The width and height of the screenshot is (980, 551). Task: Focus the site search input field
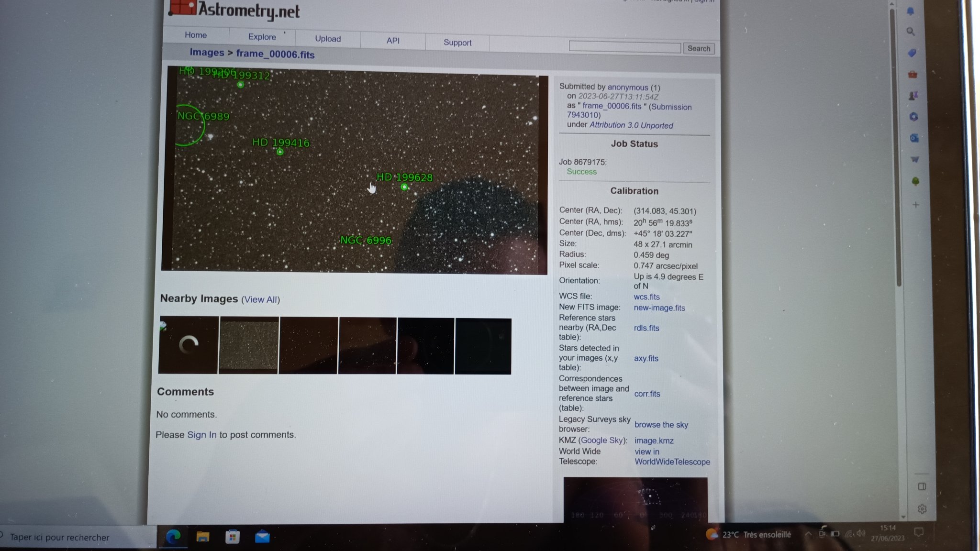click(x=624, y=47)
